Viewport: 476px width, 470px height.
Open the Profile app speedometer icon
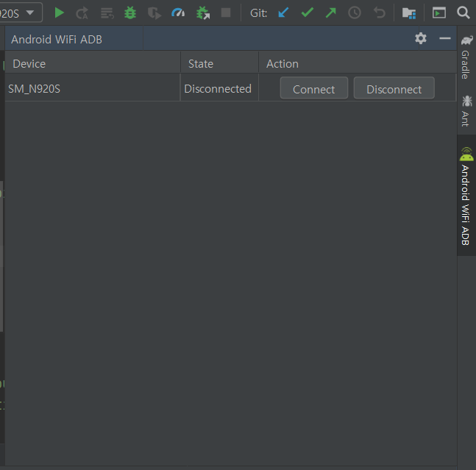tap(178, 13)
